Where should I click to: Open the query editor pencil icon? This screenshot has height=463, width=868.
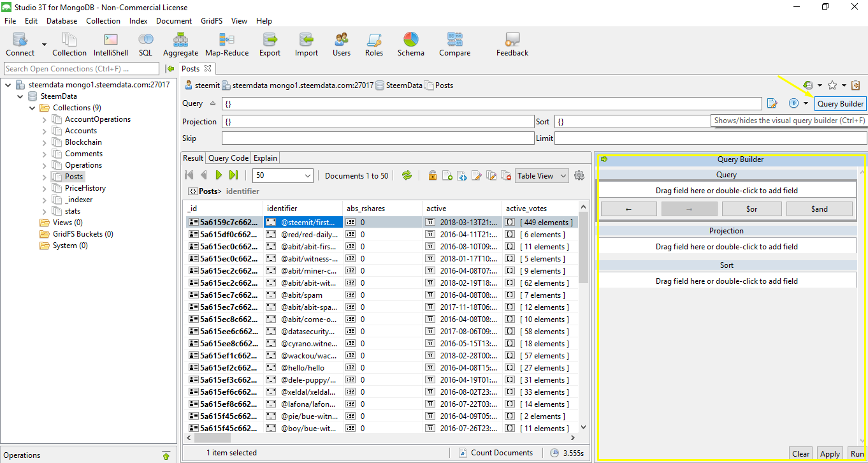click(772, 103)
